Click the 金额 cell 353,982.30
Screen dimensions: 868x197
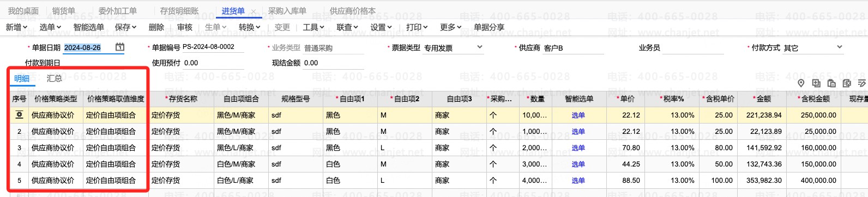tap(762, 181)
